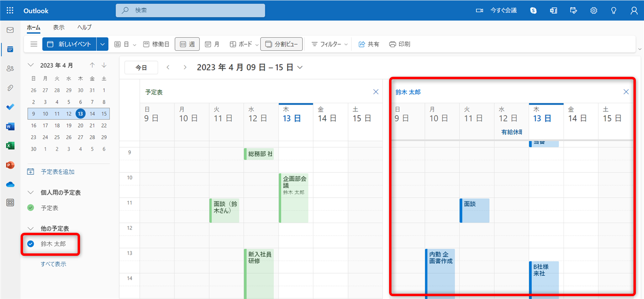The height and width of the screenshot is (299, 644).
Task: Launch Excel from the left app rail
Action: pyautogui.click(x=10, y=146)
